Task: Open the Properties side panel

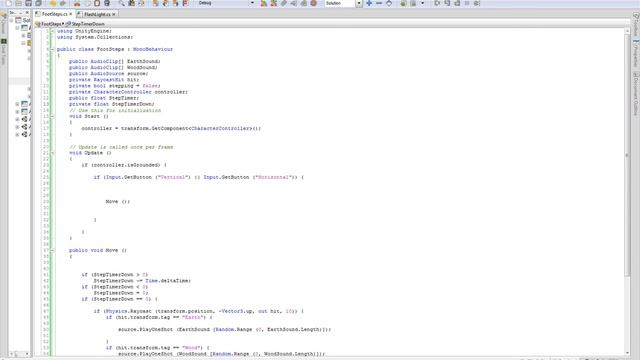Action: click(636, 53)
